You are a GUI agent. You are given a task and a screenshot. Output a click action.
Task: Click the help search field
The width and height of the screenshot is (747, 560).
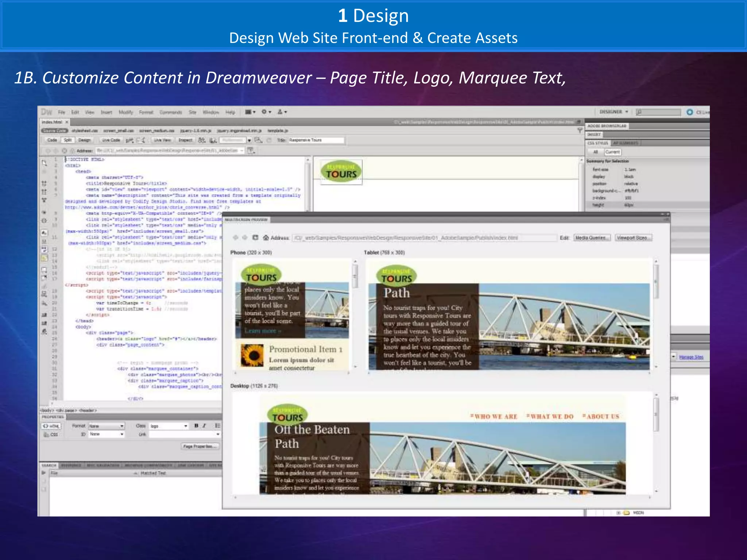pyautogui.click(x=658, y=112)
